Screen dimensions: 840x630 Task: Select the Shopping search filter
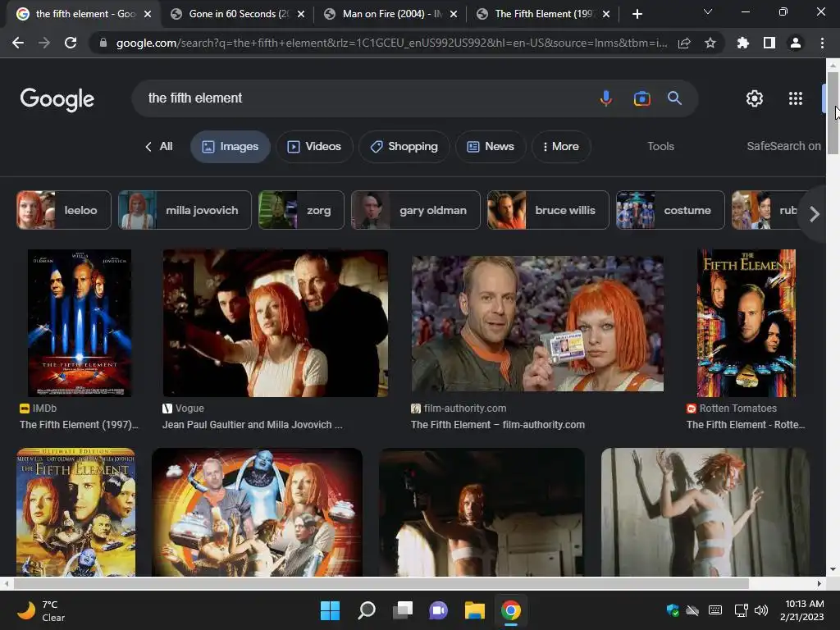coord(404,146)
